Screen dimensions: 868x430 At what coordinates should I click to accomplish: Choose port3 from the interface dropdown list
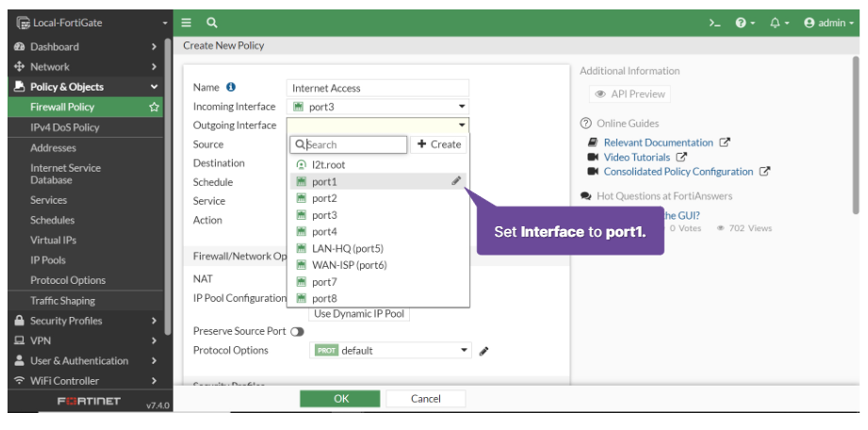(x=378, y=214)
